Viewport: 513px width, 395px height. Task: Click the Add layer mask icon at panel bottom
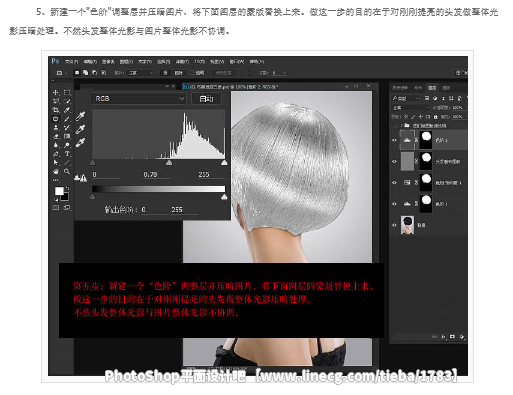pyautogui.click(x=452, y=337)
